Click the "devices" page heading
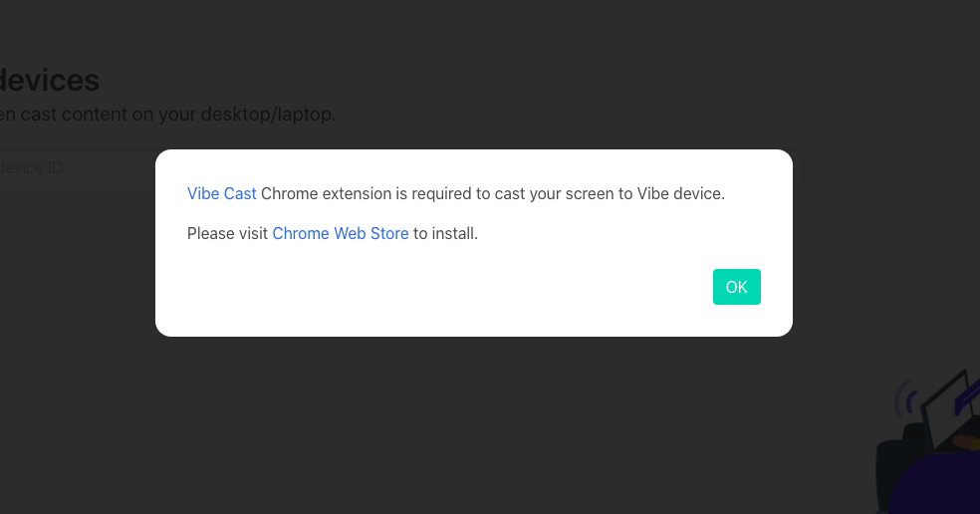This screenshot has height=514, width=980. coord(50,80)
